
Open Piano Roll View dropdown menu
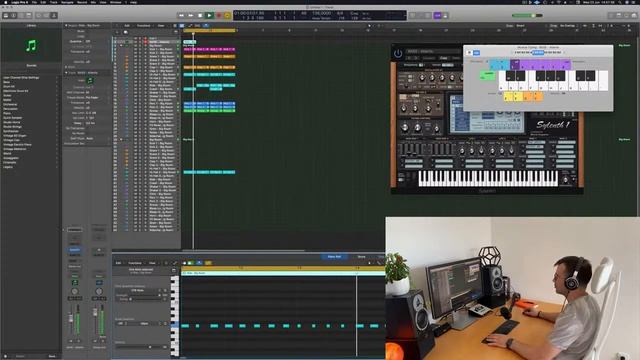coord(152,263)
